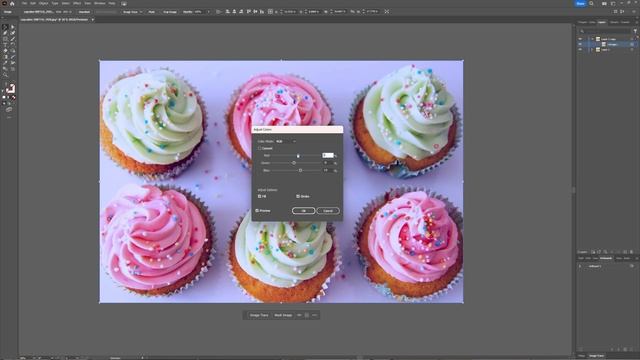Open the Object menu
This screenshot has width=640, height=360.
point(43,3)
